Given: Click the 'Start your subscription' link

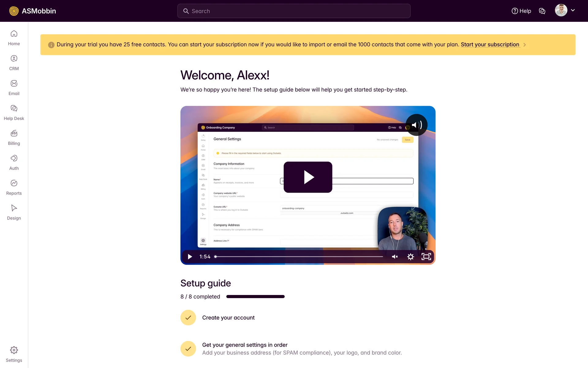Looking at the screenshot, I should (x=490, y=44).
